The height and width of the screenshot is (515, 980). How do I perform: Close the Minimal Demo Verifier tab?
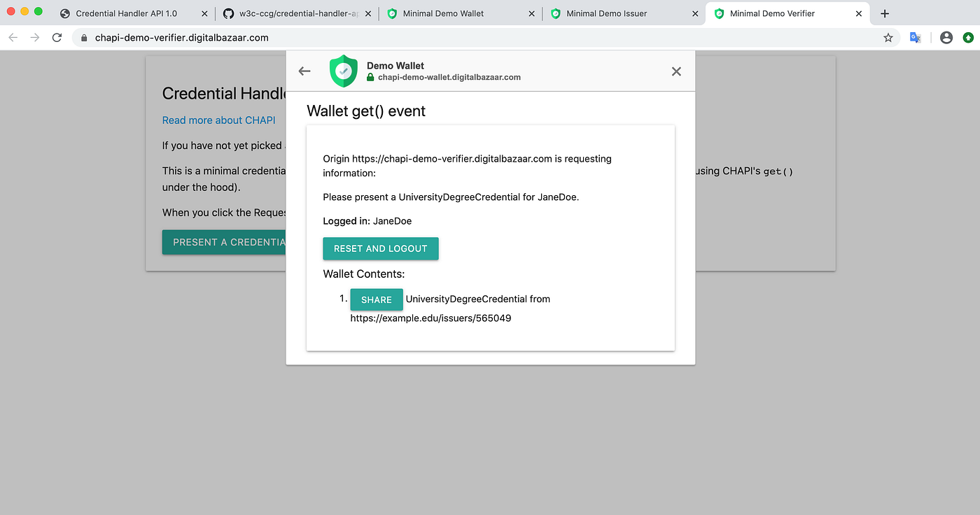(x=859, y=13)
